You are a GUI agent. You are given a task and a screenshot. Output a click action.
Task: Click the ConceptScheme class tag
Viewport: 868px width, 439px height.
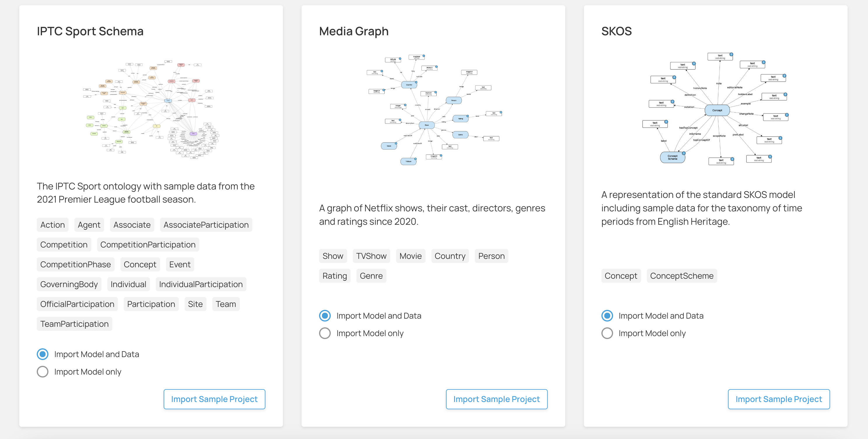click(x=682, y=276)
